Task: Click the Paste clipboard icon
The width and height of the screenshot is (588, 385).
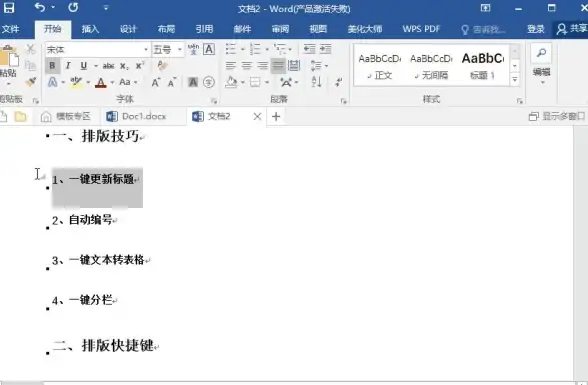Action: point(8,56)
